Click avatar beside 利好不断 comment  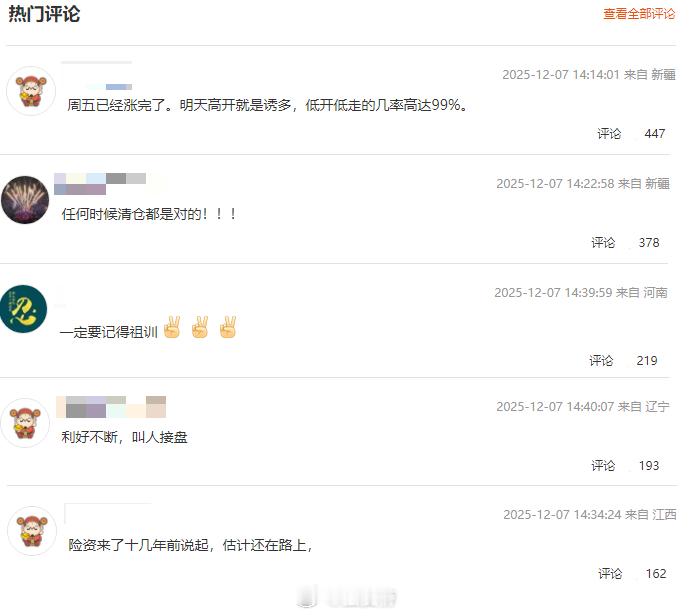tap(25, 423)
